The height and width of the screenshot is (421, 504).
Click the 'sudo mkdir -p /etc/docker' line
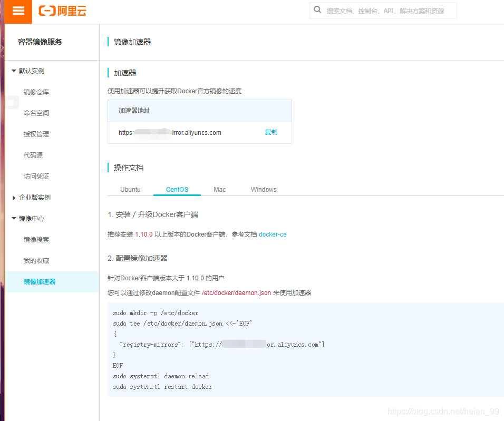156,313
